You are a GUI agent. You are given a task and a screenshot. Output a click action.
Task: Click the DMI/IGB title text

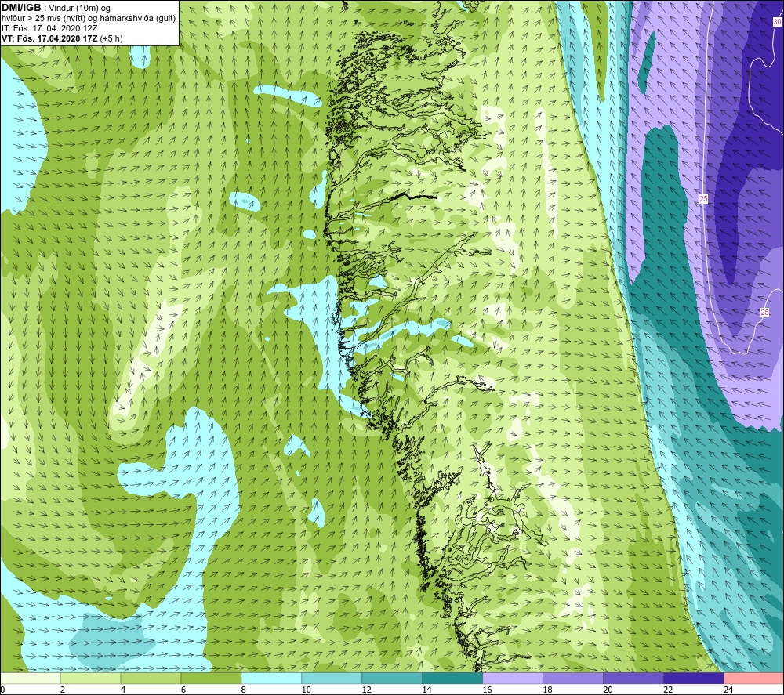pos(21,8)
